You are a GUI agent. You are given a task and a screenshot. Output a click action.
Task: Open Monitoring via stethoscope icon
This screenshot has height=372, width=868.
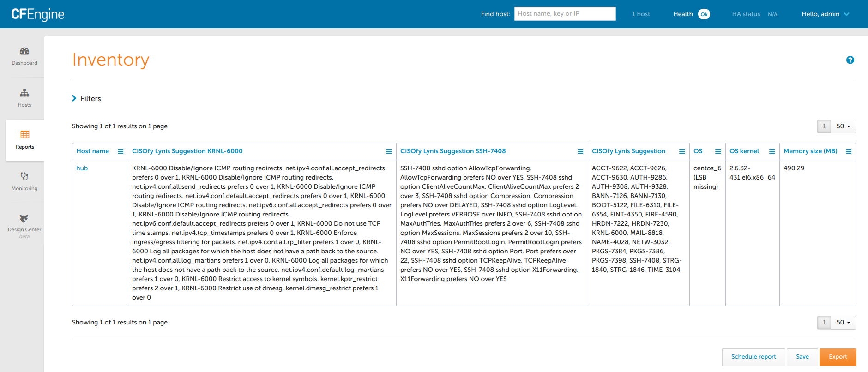24,176
